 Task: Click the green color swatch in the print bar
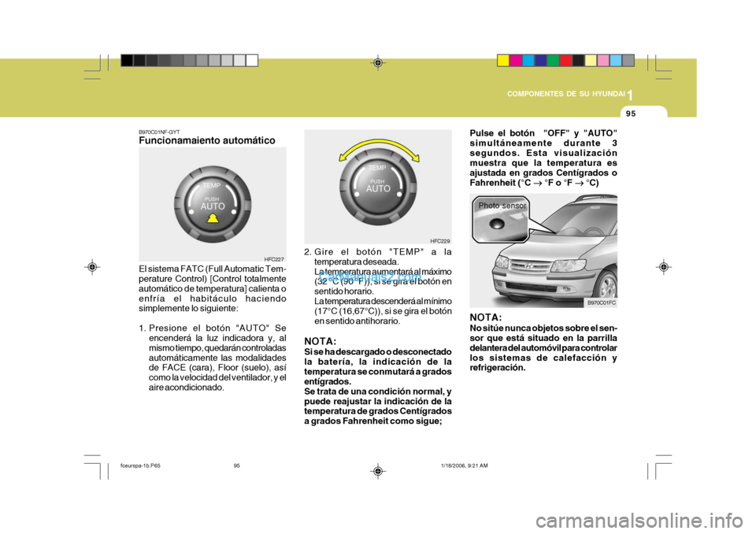click(553, 61)
